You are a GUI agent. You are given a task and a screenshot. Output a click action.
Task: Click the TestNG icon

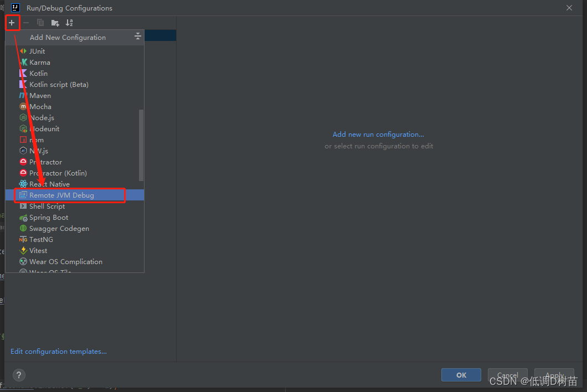click(23, 239)
